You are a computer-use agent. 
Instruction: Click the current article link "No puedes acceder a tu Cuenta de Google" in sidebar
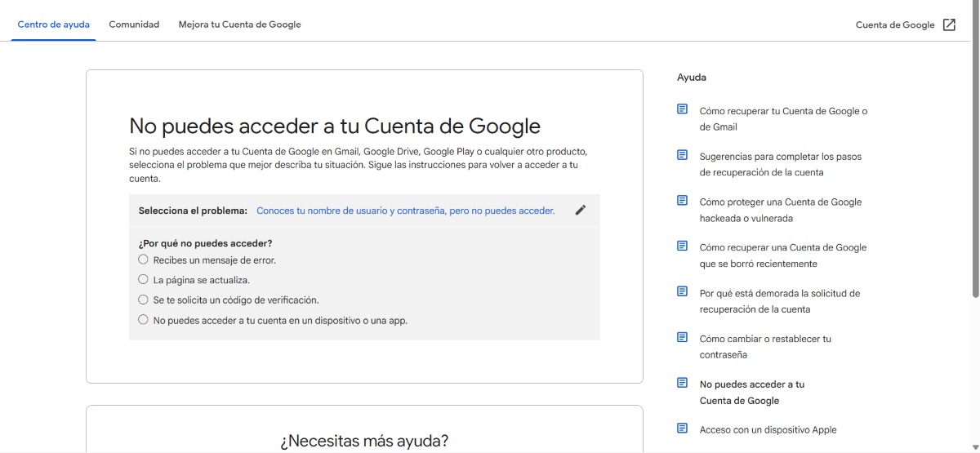pos(752,393)
